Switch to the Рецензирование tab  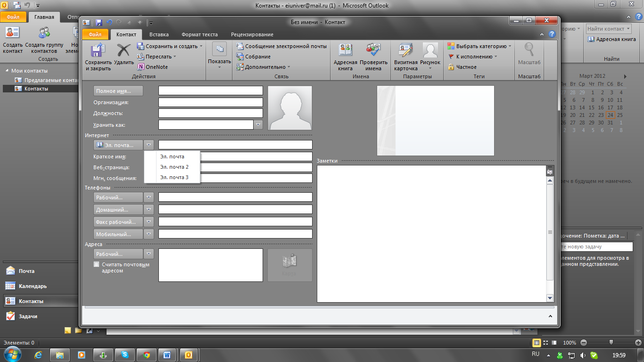coord(252,34)
